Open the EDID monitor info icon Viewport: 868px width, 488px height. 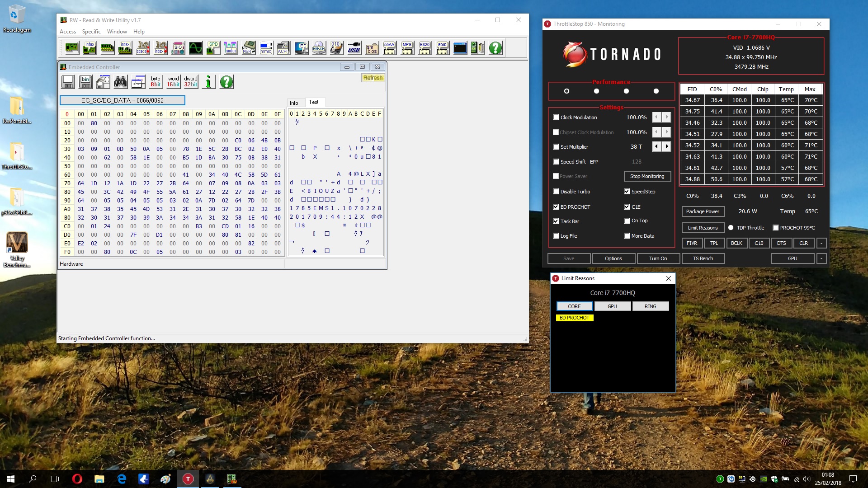pos(442,47)
